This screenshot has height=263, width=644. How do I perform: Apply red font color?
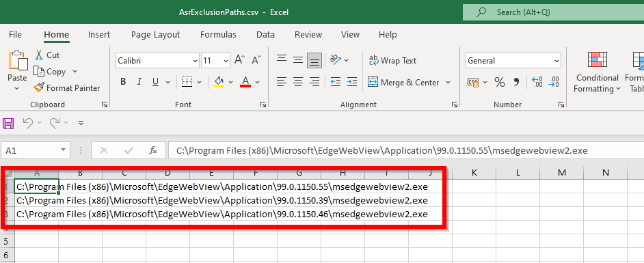245,82
